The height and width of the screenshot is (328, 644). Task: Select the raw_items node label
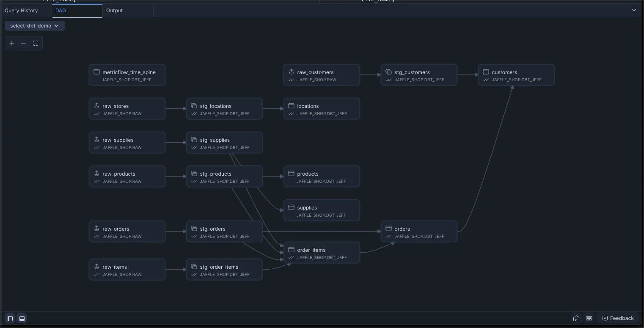(115, 267)
